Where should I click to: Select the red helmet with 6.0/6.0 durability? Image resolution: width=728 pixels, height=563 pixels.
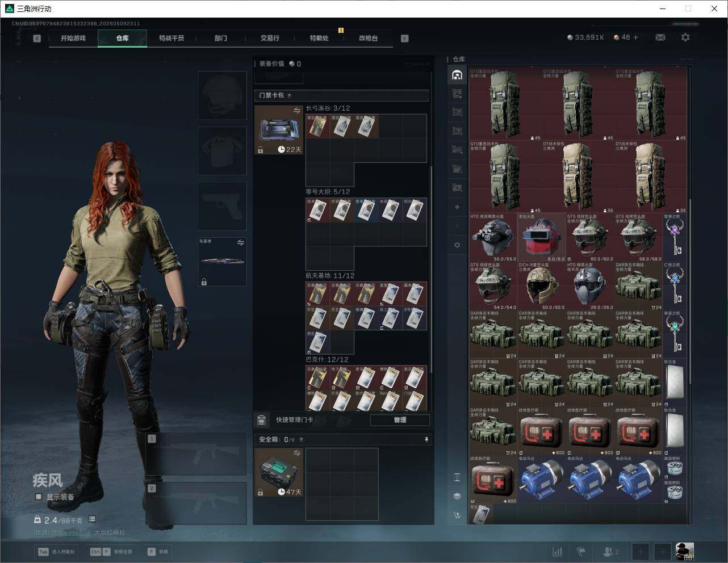coord(541,237)
